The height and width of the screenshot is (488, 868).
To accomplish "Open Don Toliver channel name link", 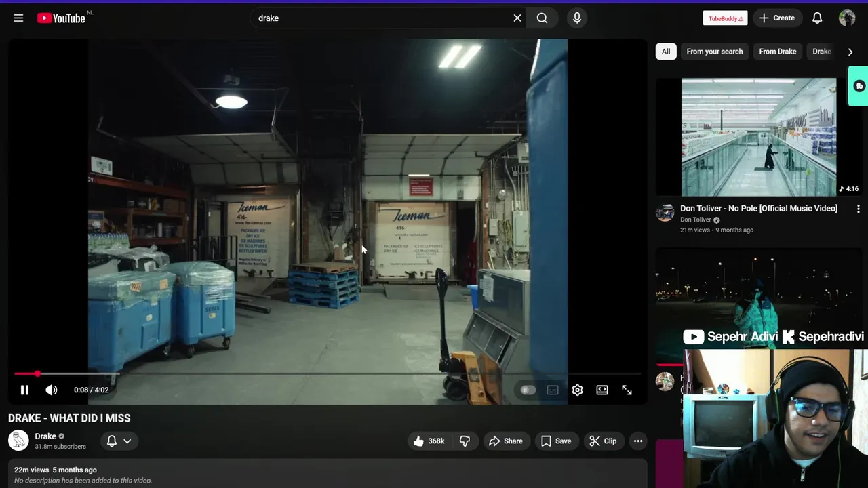I will (696, 220).
